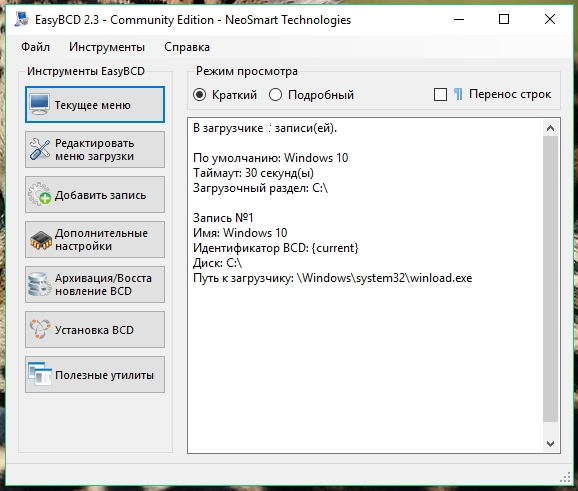Click the database icon for Архивация/Восстановление BCD
578x491 pixels.
39,284
